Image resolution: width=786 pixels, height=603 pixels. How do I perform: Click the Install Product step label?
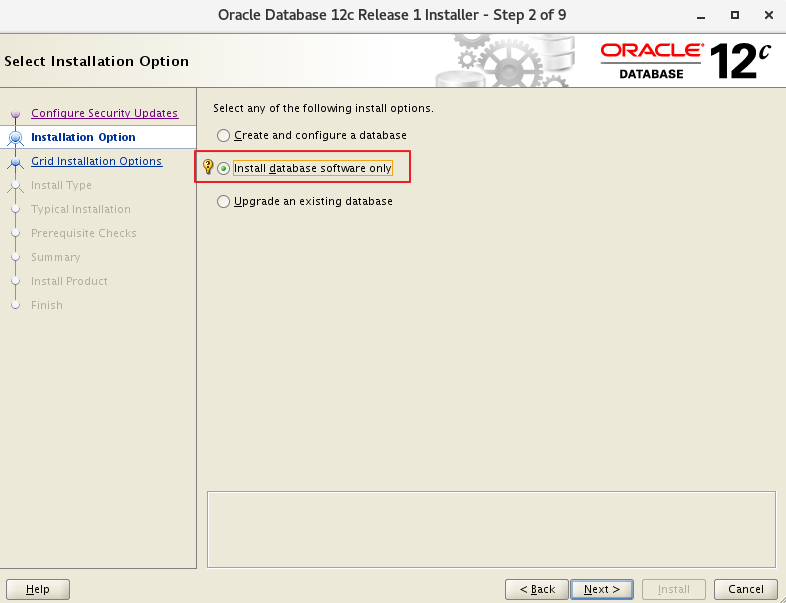tap(69, 282)
